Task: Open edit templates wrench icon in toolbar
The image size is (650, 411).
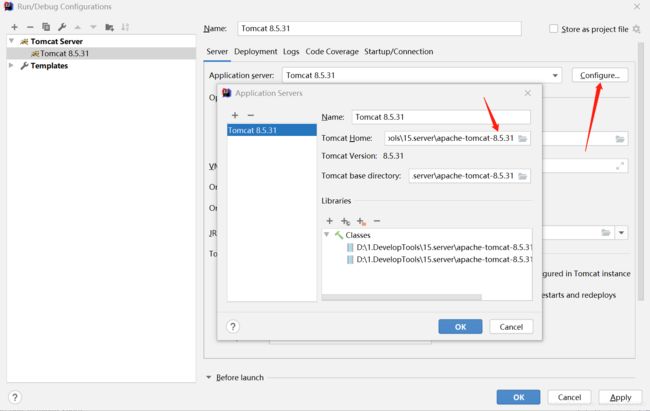Action: click(62, 27)
